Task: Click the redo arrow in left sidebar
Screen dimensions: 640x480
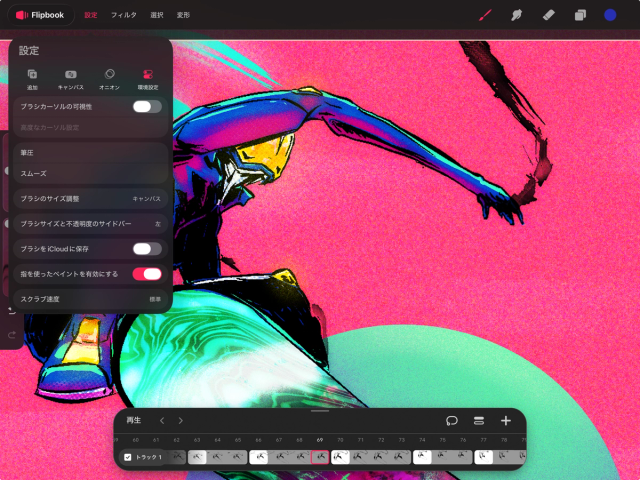Action: 12,335
